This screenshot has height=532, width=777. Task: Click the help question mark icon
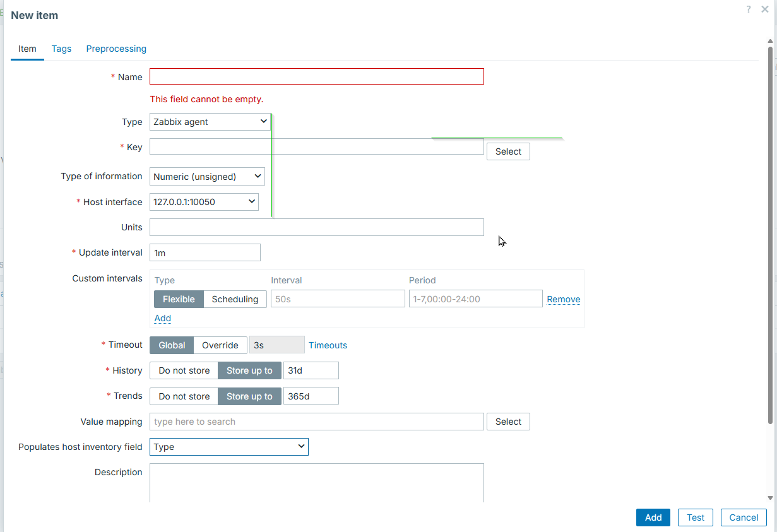click(749, 9)
